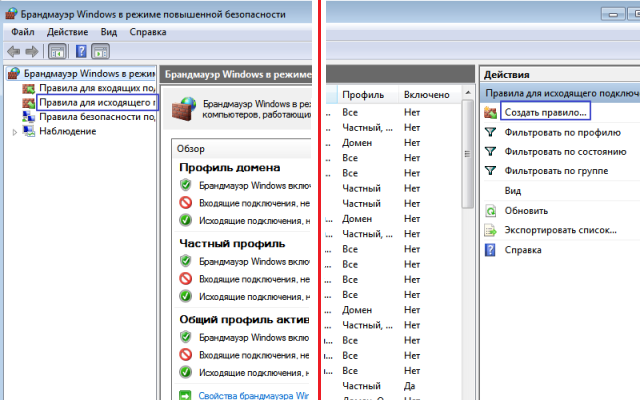Expand the Наблюдение tree node arrow
Screen dimensions: 640x400
pyautogui.click(x=15, y=132)
